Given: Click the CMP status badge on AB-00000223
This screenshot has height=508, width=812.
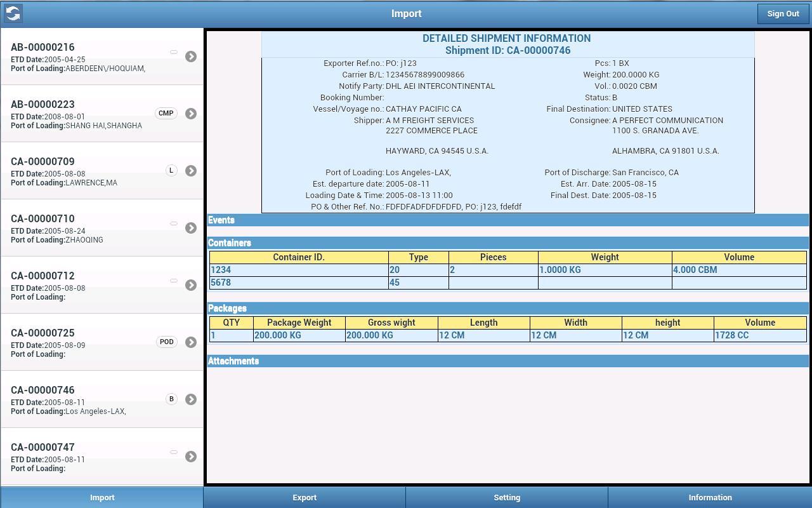Looking at the screenshot, I should click(x=166, y=113).
